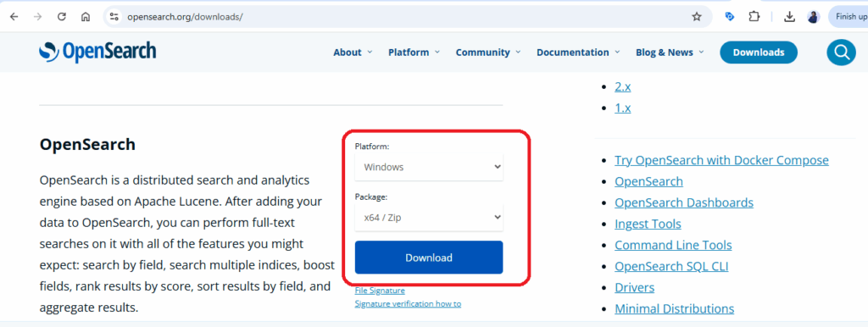Jump to the OpenSearch sidebar link
The image size is (868, 327).
pyautogui.click(x=648, y=181)
